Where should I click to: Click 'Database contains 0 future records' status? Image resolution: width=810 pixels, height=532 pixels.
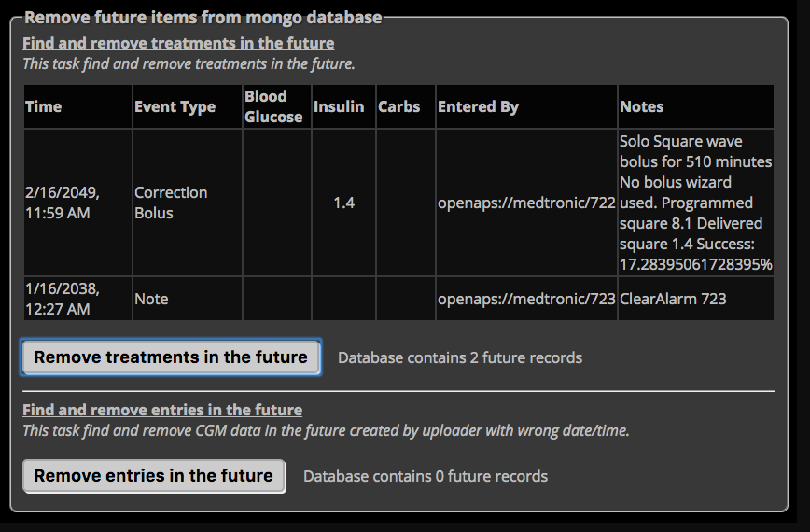pyautogui.click(x=426, y=476)
